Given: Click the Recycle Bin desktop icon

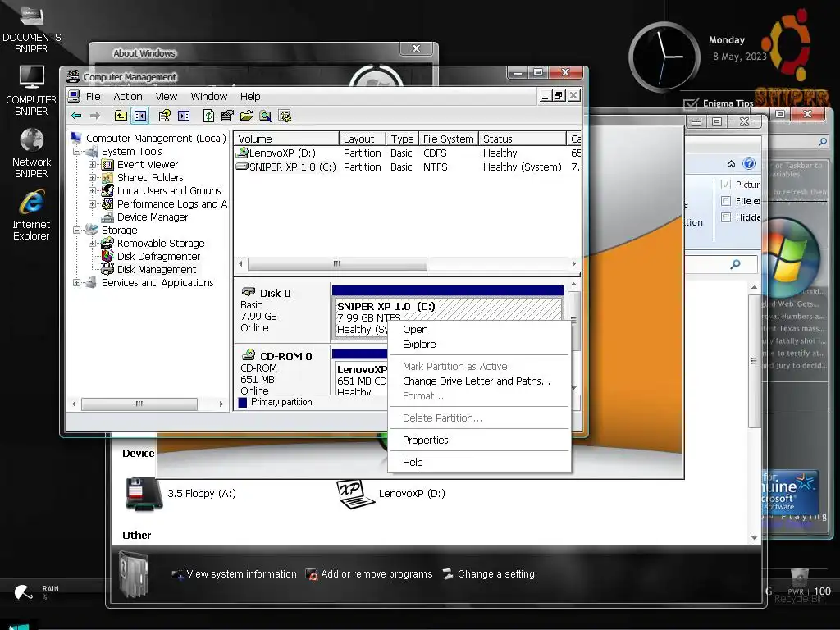Looking at the screenshot, I should 799,578.
